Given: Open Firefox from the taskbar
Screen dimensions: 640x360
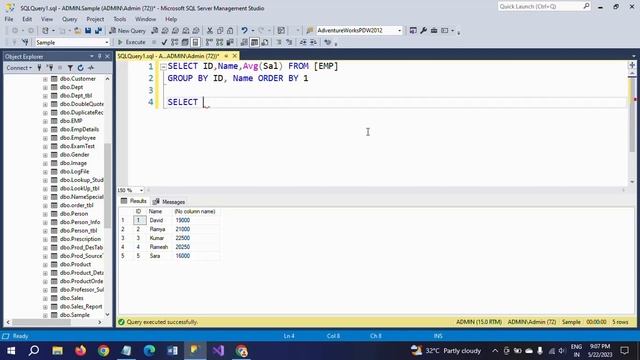Looking at the screenshot, I should click(x=80, y=351).
